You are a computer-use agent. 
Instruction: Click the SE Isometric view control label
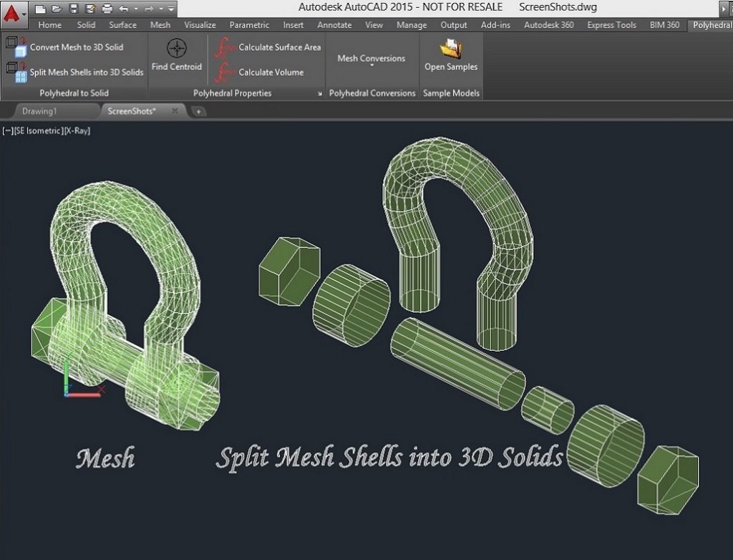coord(39,131)
